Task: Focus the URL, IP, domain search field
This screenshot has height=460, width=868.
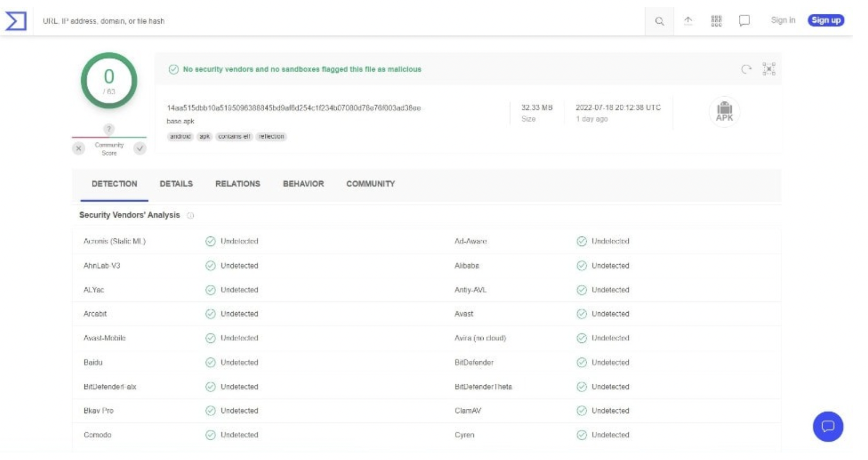Action: tap(339, 21)
